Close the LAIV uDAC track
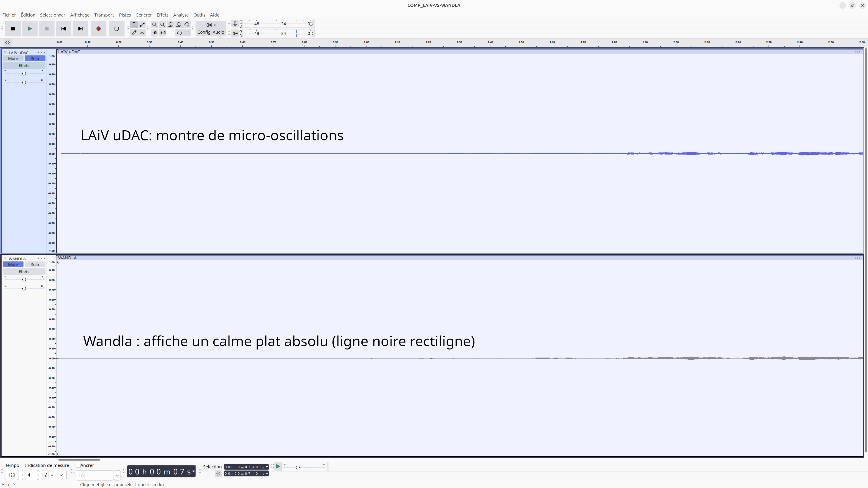 5,53
